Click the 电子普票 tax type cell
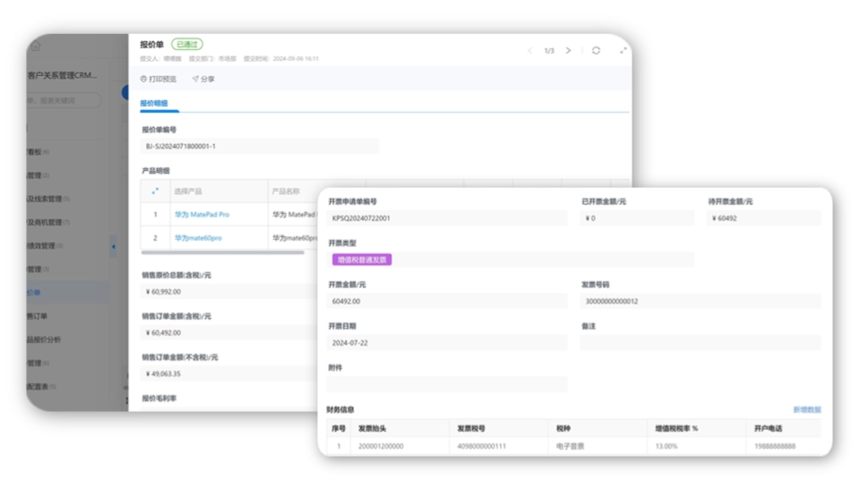 click(570, 447)
